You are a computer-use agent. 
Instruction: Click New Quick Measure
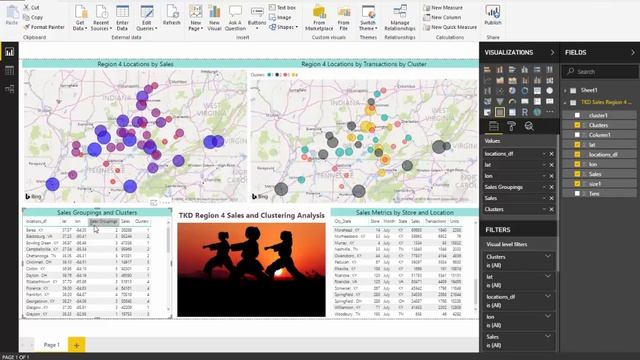[450, 27]
